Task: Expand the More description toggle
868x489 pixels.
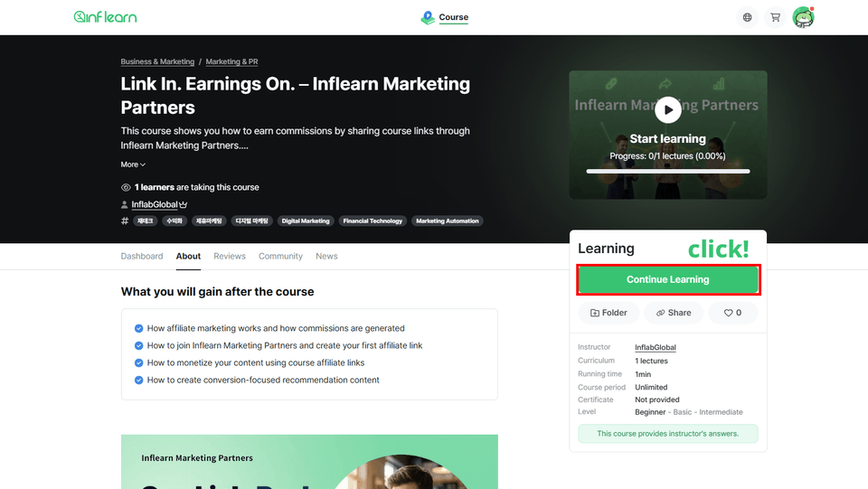Action: coord(133,165)
